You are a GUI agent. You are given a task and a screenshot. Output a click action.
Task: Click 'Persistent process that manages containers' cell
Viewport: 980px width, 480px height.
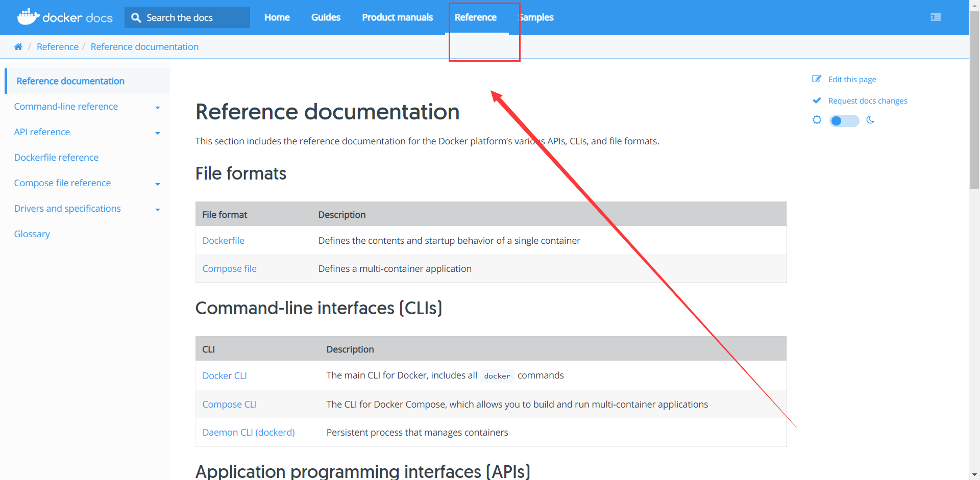[418, 433]
